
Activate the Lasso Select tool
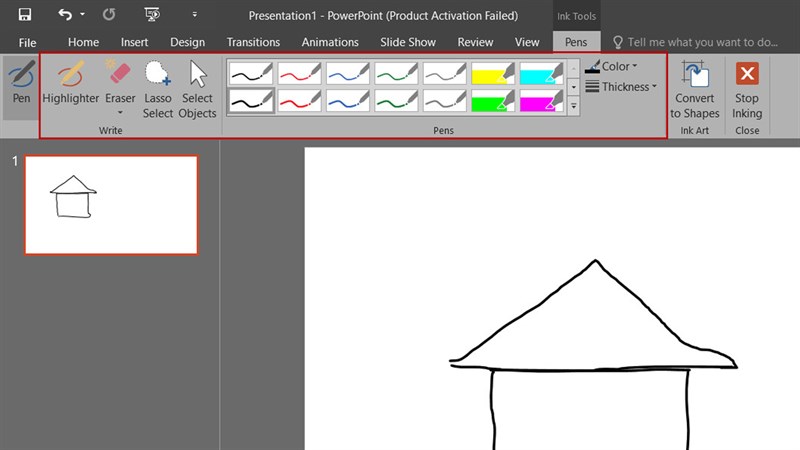click(158, 88)
